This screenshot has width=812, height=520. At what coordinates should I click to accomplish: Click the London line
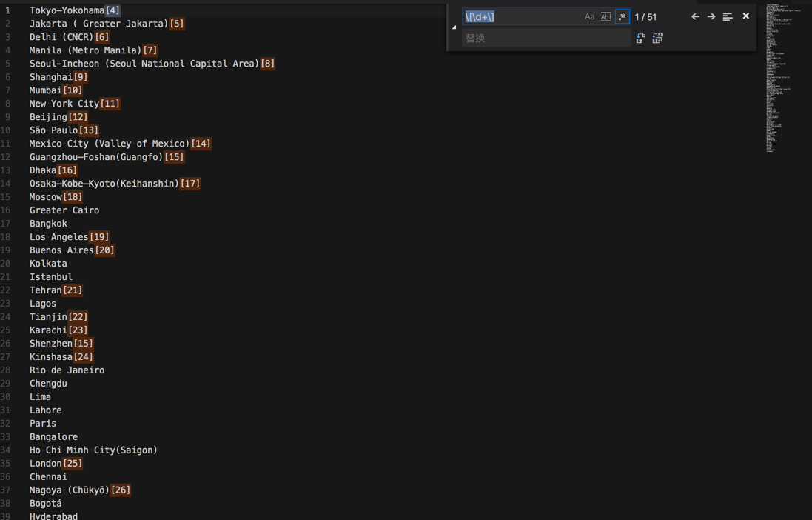pyautogui.click(x=46, y=463)
